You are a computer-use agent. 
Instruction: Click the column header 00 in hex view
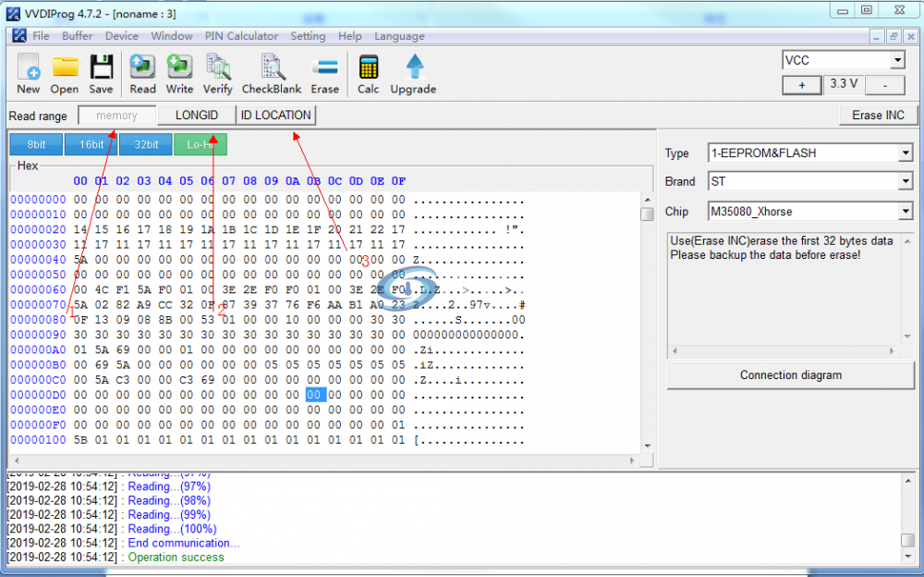coord(80,180)
